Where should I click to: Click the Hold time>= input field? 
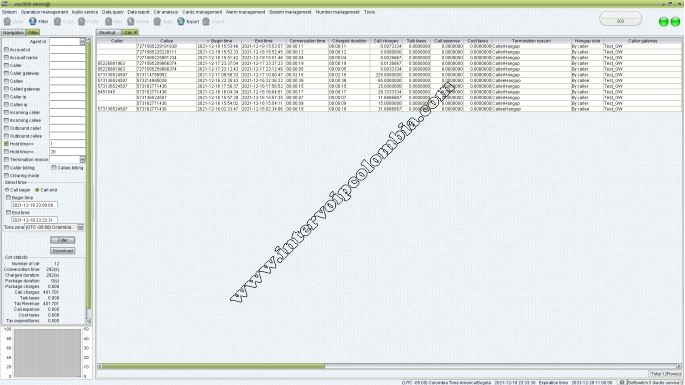point(67,143)
